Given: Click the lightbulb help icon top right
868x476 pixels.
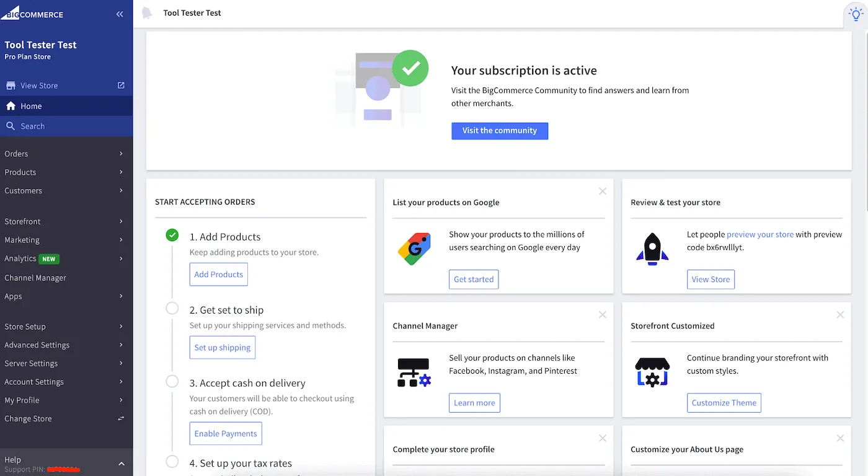Looking at the screenshot, I should (855, 13).
